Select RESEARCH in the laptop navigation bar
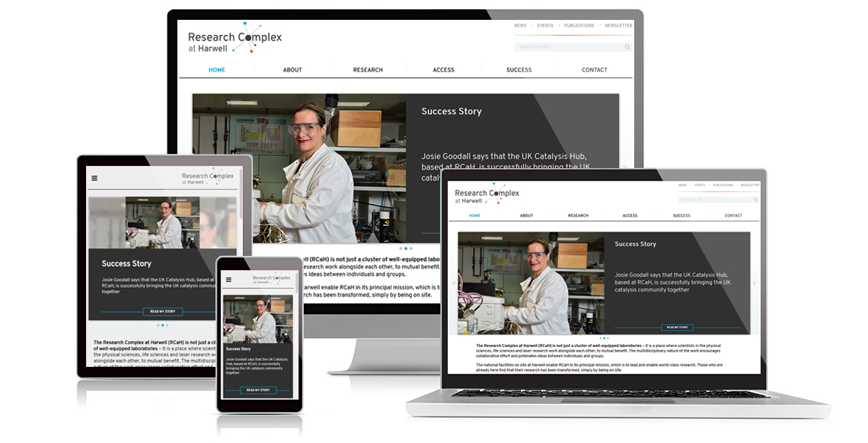 pos(579,215)
